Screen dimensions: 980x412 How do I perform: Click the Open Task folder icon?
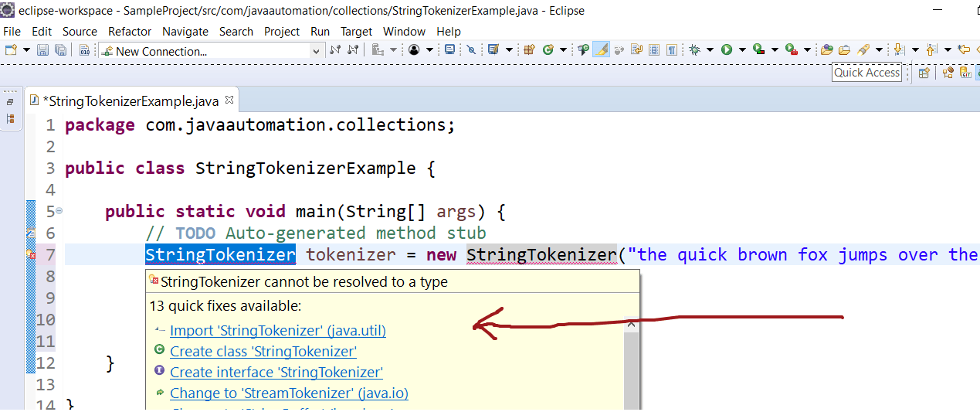pyautogui.click(x=845, y=50)
